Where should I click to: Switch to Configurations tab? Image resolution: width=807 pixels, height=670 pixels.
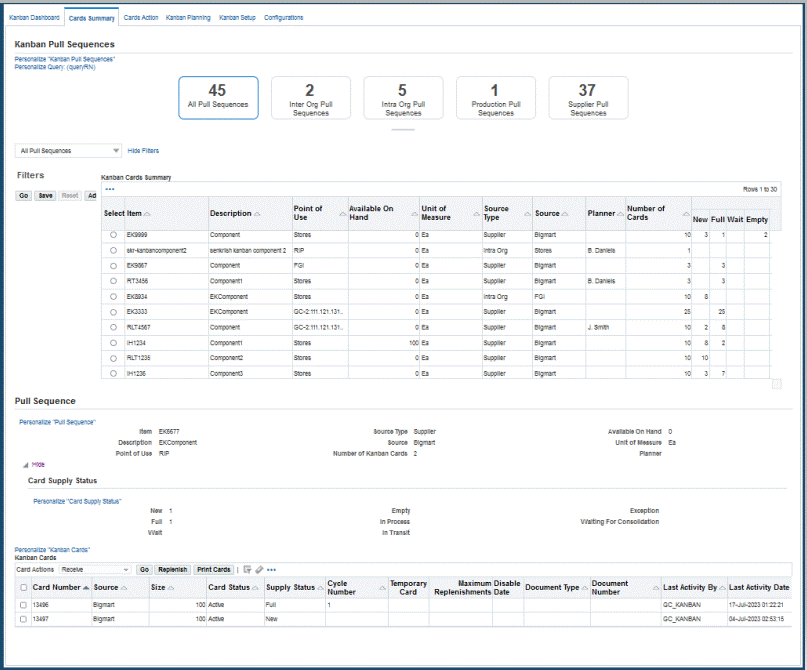click(284, 17)
